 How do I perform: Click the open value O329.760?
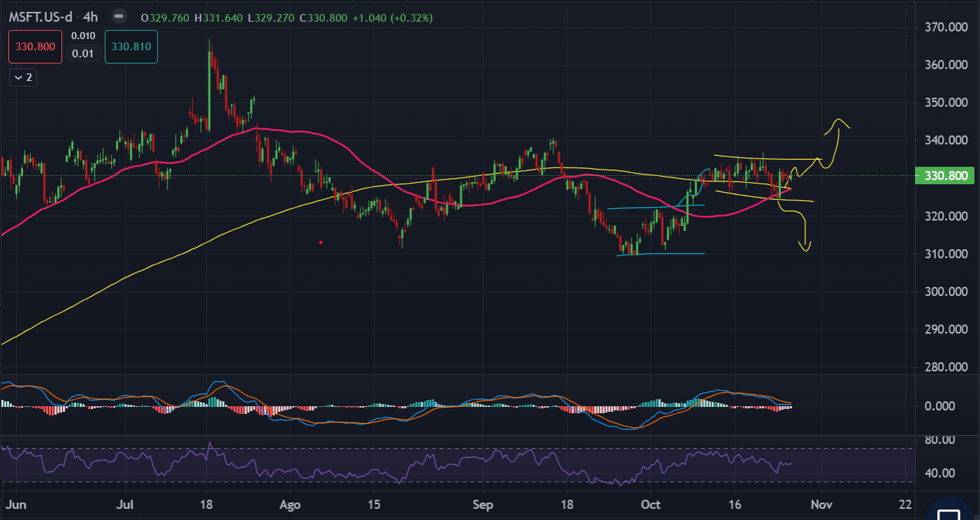(165, 17)
